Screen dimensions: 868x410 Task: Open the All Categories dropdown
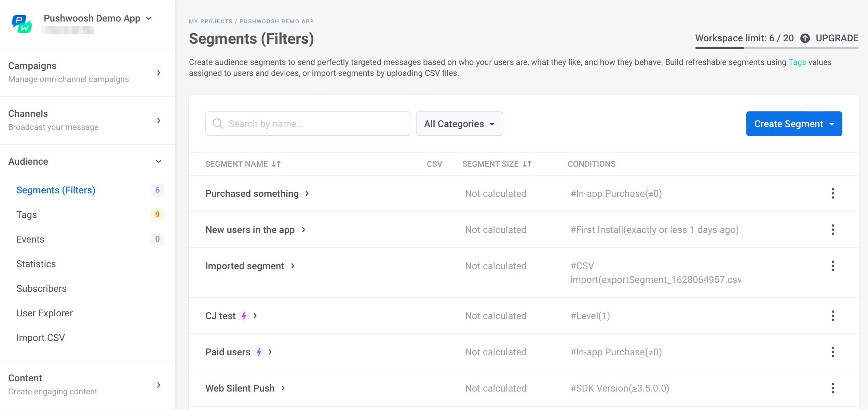click(459, 124)
